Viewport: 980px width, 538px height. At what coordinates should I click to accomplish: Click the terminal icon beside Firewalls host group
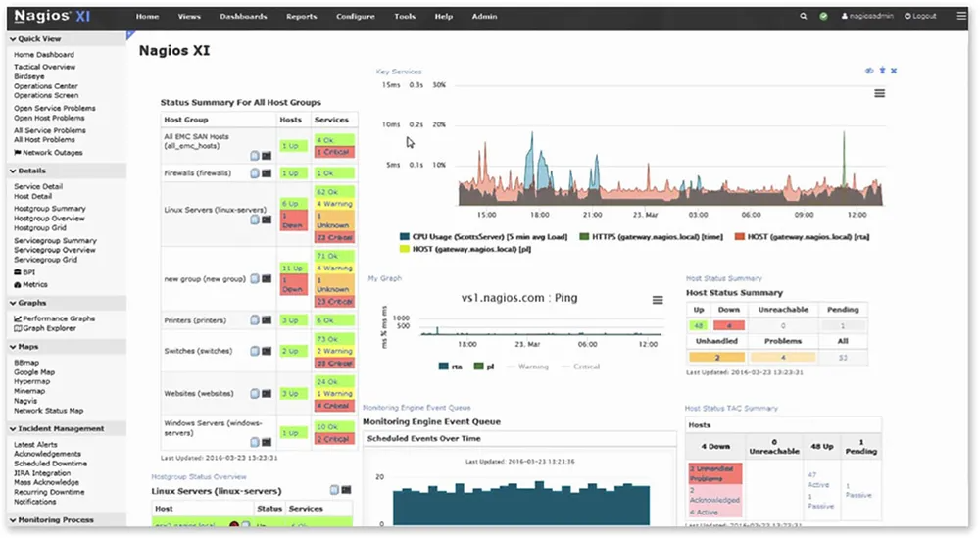tap(267, 173)
